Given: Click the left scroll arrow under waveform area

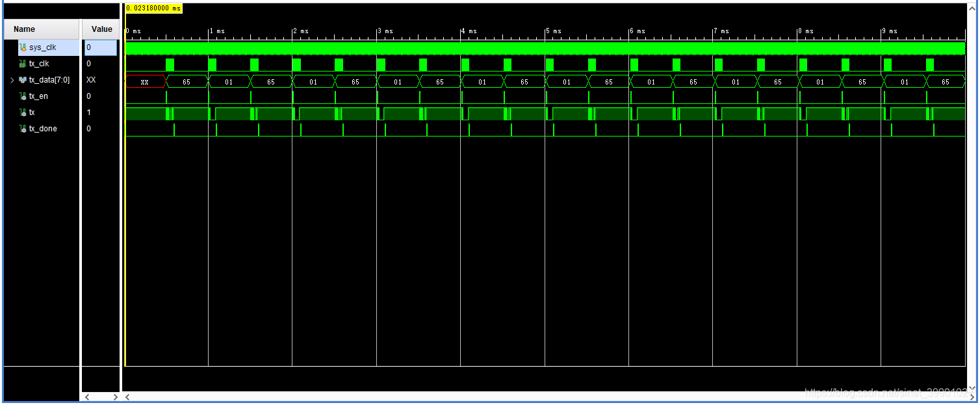Looking at the screenshot, I should [127, 397].
